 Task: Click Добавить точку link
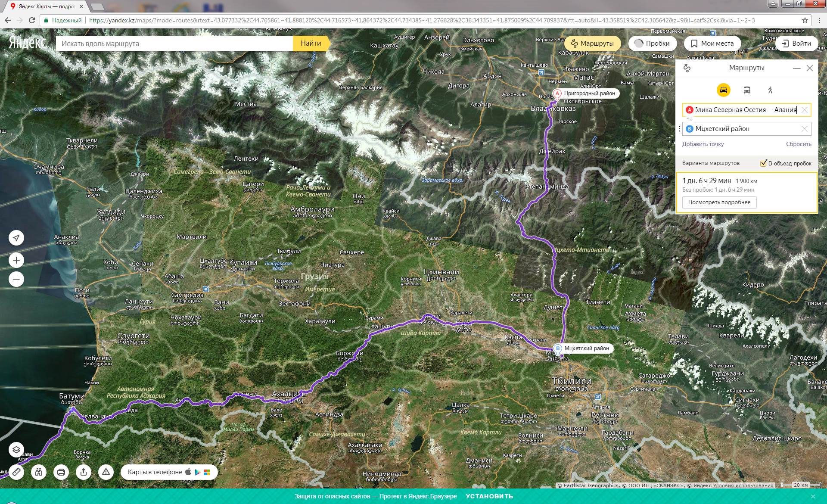pos(703,144)
